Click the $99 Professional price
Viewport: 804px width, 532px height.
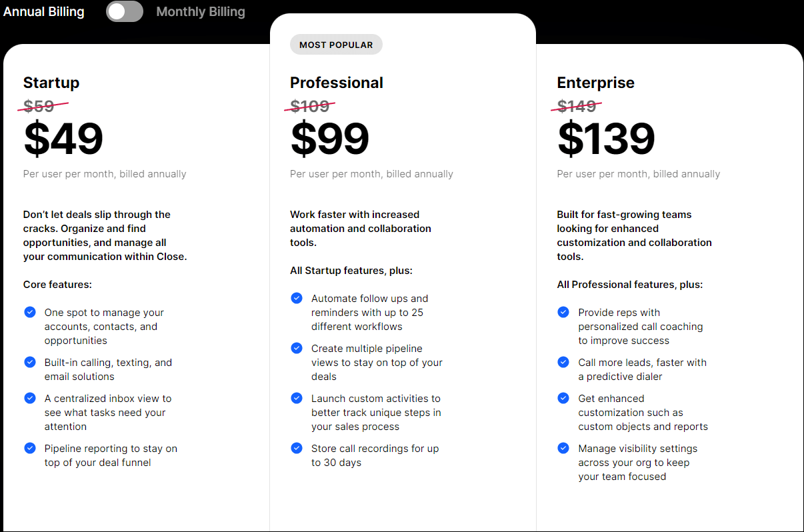[330, 139]
